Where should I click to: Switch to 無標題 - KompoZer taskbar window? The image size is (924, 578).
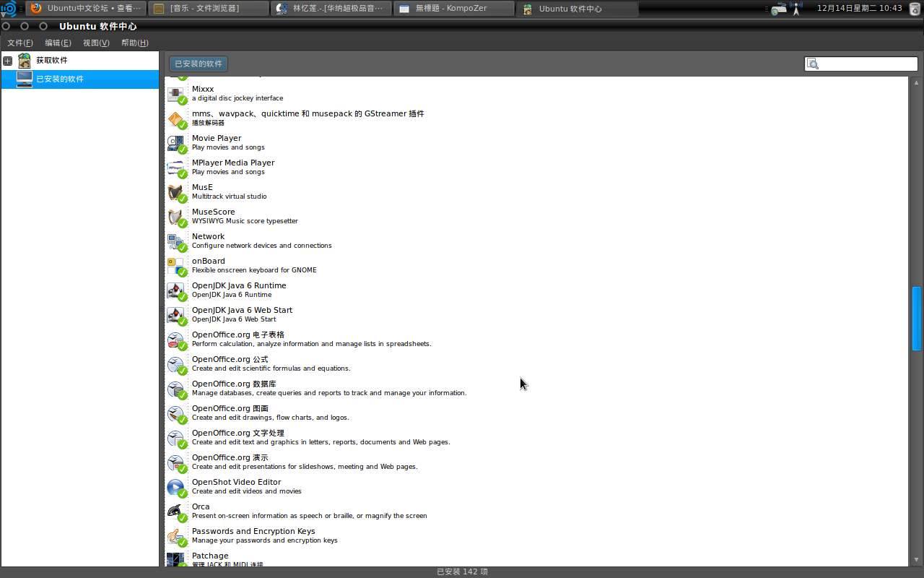pyautogui.click(x=454, y=9)
